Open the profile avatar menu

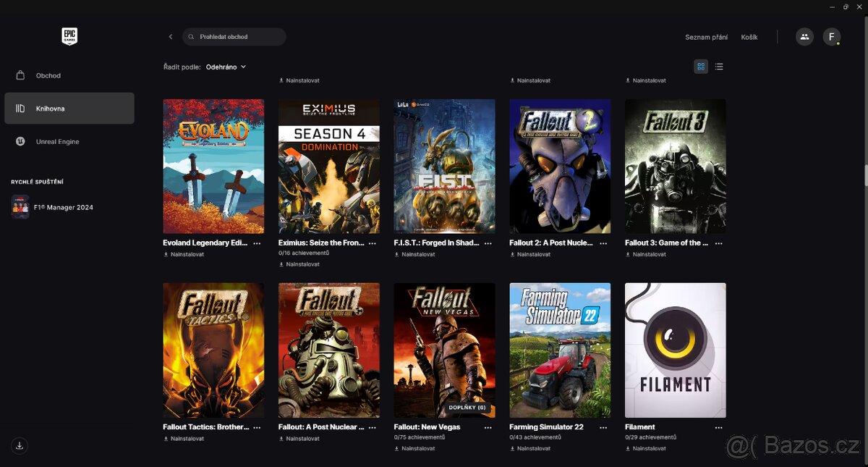pos(831,36)
